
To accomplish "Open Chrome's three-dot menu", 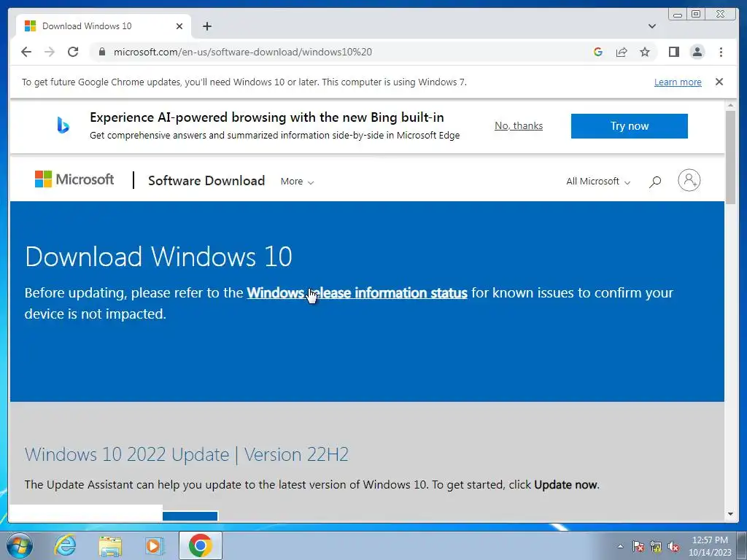I will pos(721,52).
